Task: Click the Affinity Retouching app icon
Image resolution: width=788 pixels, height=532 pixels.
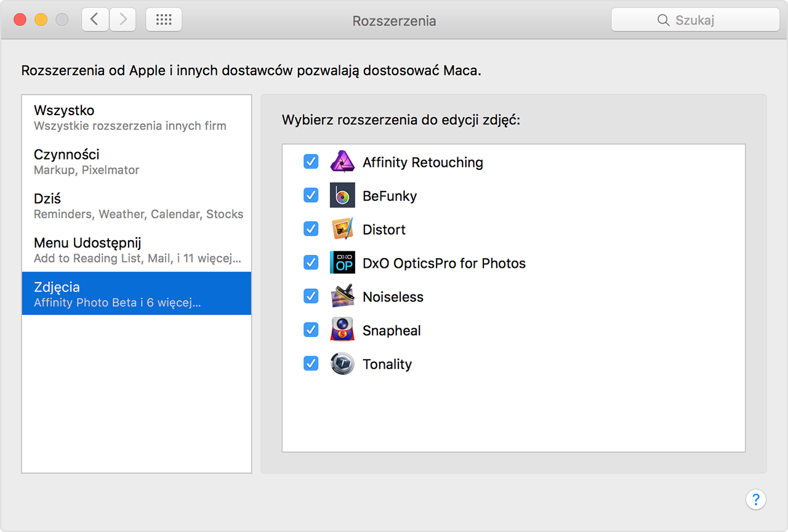Action: [x=342, y=162]
